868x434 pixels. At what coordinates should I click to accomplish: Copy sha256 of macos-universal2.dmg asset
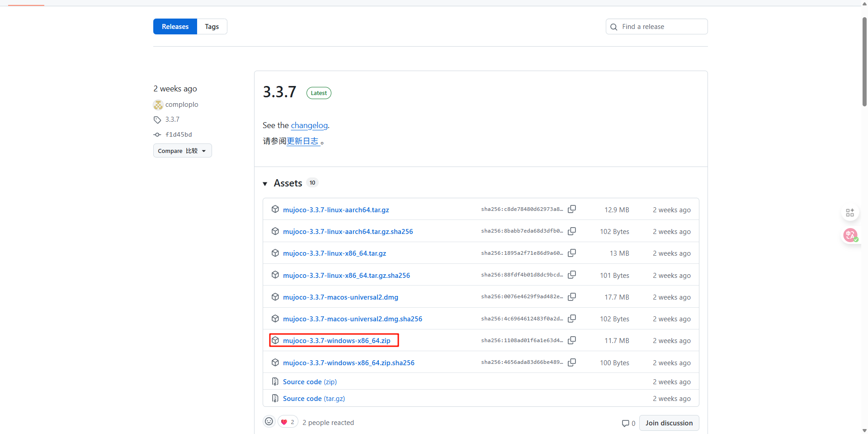click(572, 297)
